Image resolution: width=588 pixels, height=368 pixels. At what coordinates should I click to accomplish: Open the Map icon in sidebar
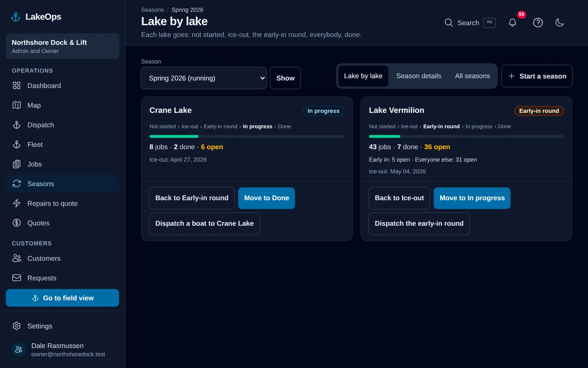point(17,105)
